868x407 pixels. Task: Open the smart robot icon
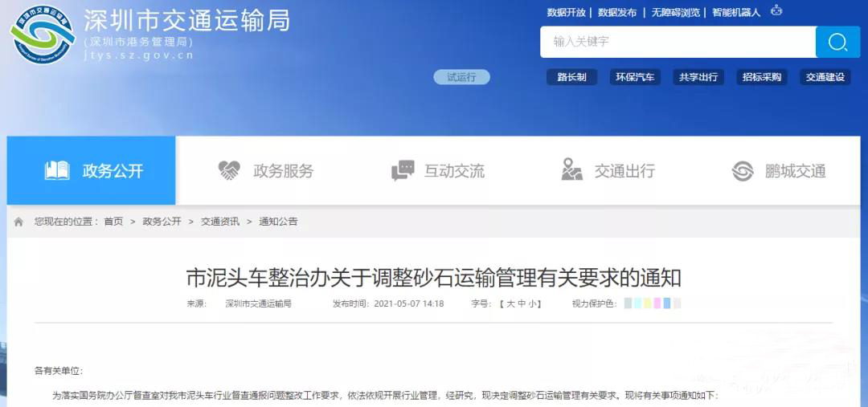click(x=776, y=10)
